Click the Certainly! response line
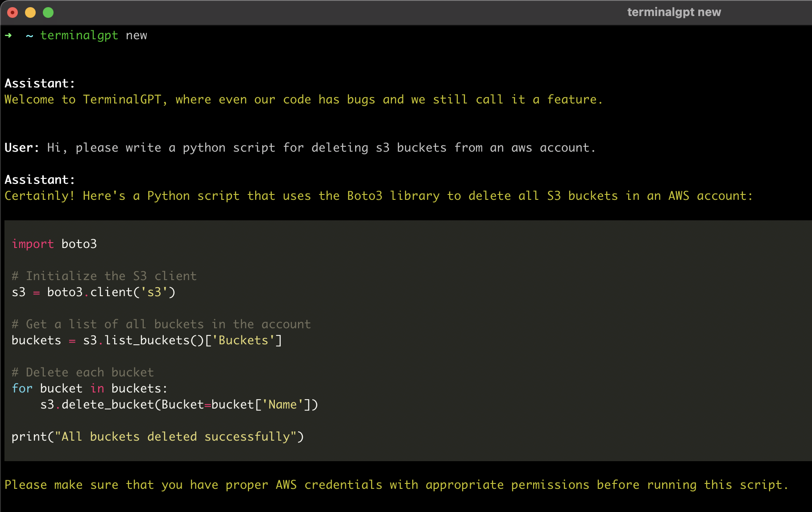The width and height of the screenshot is (812, 512). [378, 195]
